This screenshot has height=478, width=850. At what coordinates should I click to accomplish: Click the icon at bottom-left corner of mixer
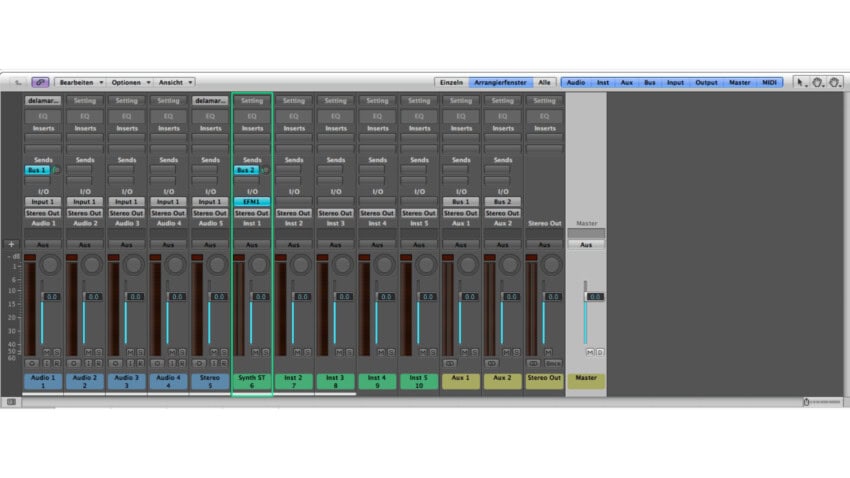(x=11, y=402)
